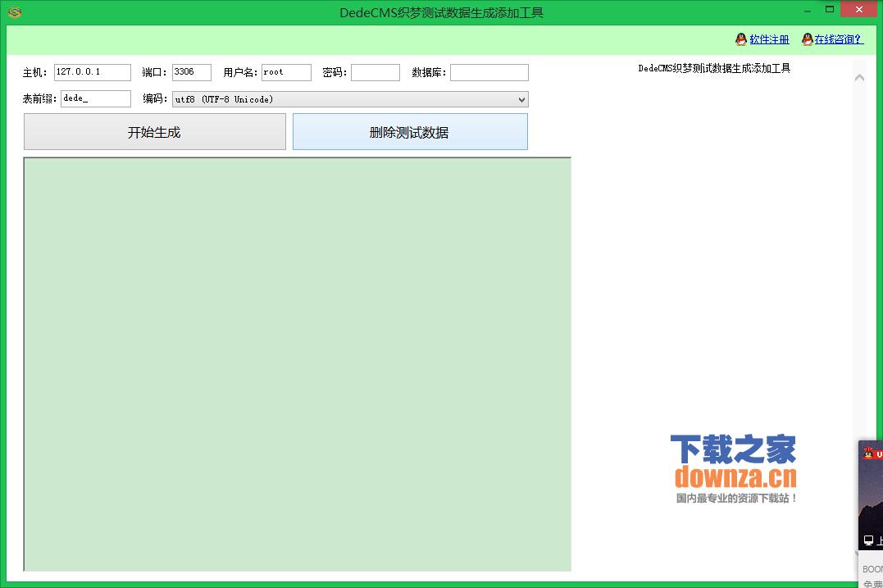Focus the 端口 port input field
The width and height of the screenshot is (883, 588).
(x=192, y=72)
